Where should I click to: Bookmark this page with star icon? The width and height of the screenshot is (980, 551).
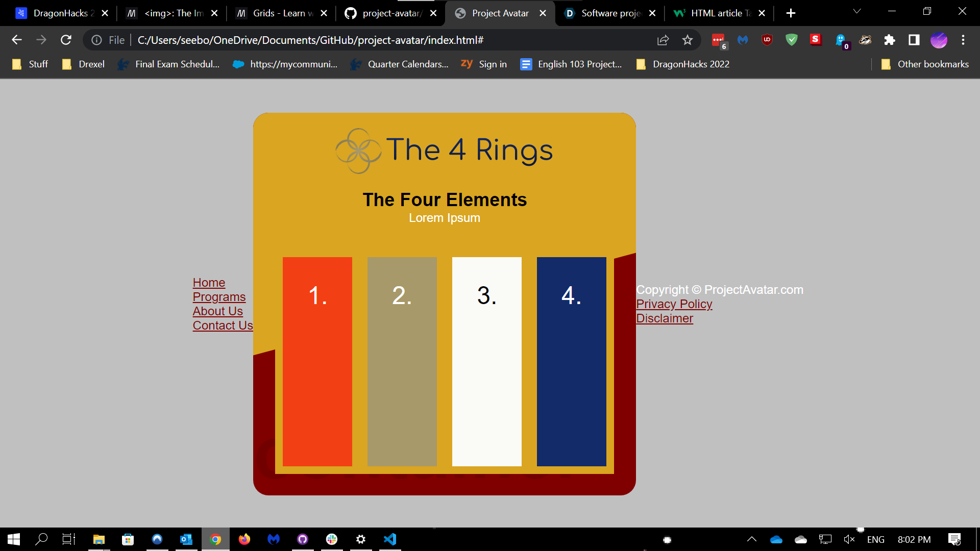pyautogui.click(x=688, y=40)
